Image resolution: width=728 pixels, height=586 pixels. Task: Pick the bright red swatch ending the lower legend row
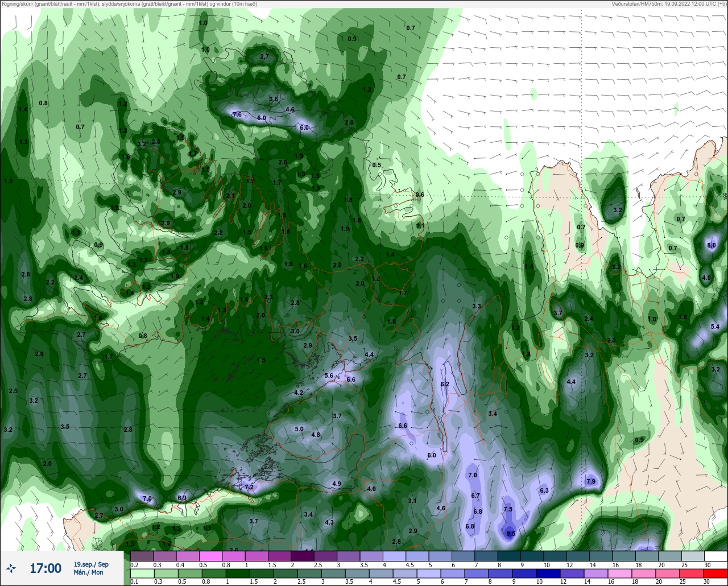coord(715,573)
